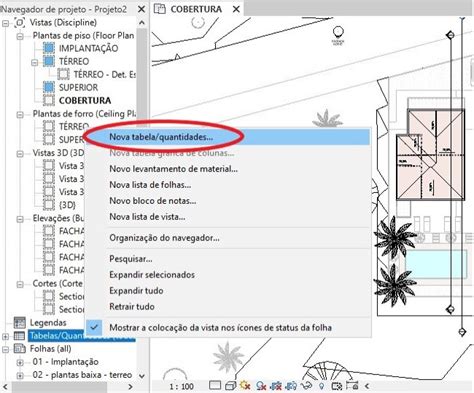Close the Navegador de projeto panel

coord(141,9)
